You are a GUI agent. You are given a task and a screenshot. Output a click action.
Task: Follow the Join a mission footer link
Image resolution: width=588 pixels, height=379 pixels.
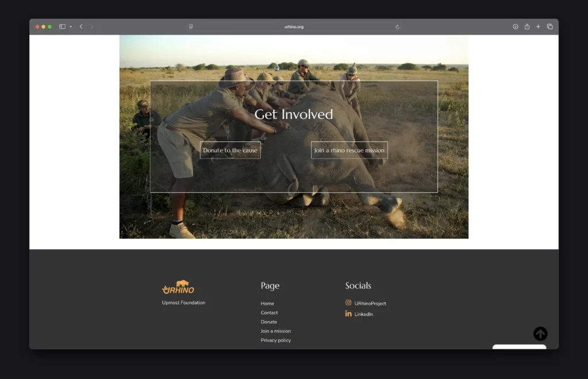[276, 331]
